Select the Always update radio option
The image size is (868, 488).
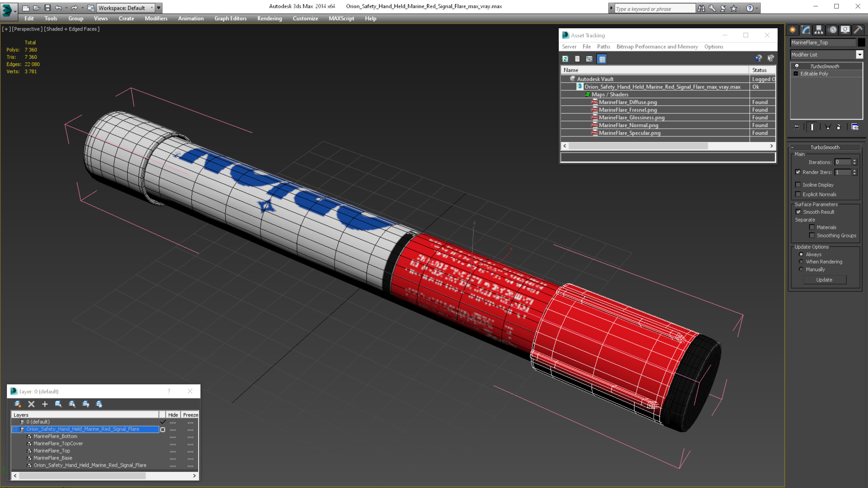801,254
